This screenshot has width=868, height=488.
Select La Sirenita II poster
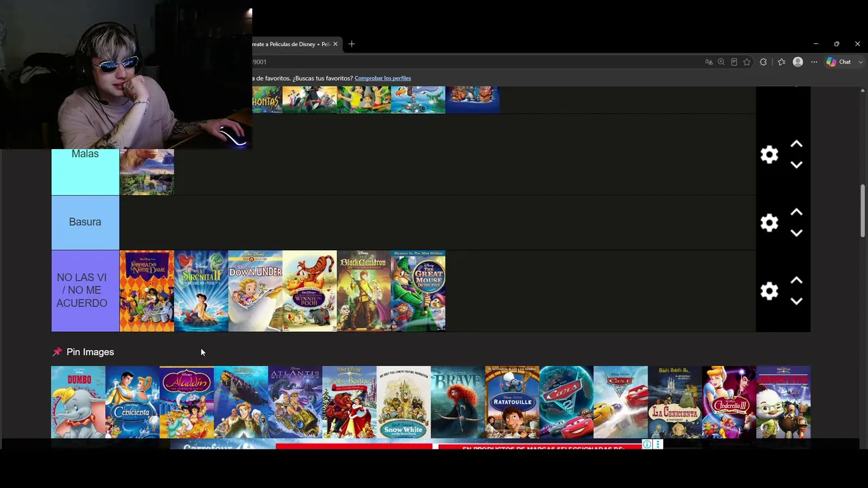(x=201, y=291)
